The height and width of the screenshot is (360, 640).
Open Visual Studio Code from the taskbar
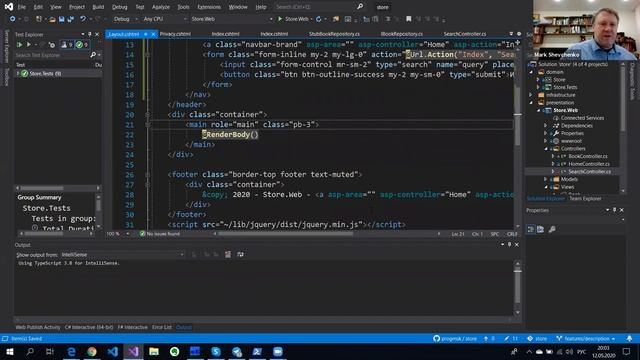point(113,351)
